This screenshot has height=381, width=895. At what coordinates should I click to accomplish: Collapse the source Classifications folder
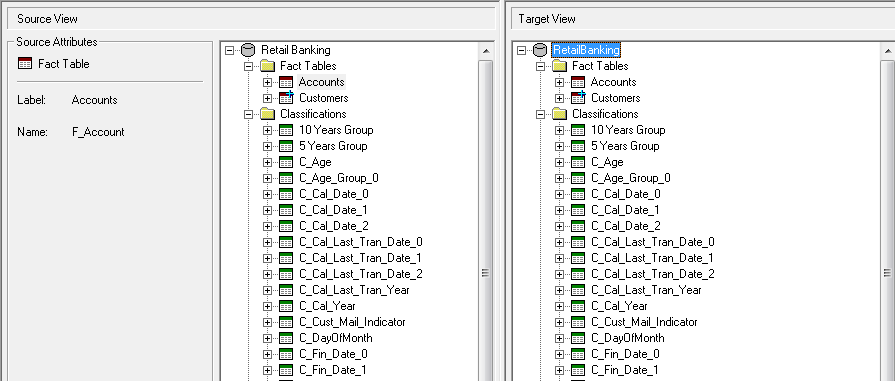[x=248, y=114]
